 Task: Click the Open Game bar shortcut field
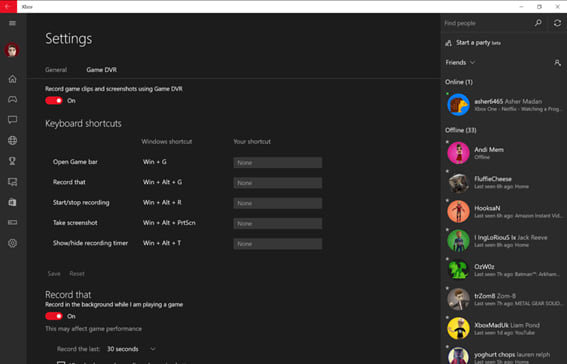click(277, 163)
